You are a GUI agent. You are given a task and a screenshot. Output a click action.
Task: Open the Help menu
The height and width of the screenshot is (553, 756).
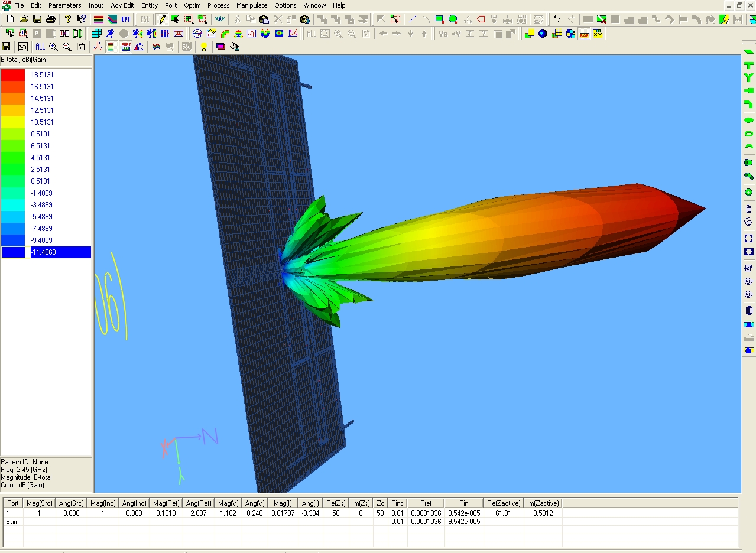coord(339,5)
